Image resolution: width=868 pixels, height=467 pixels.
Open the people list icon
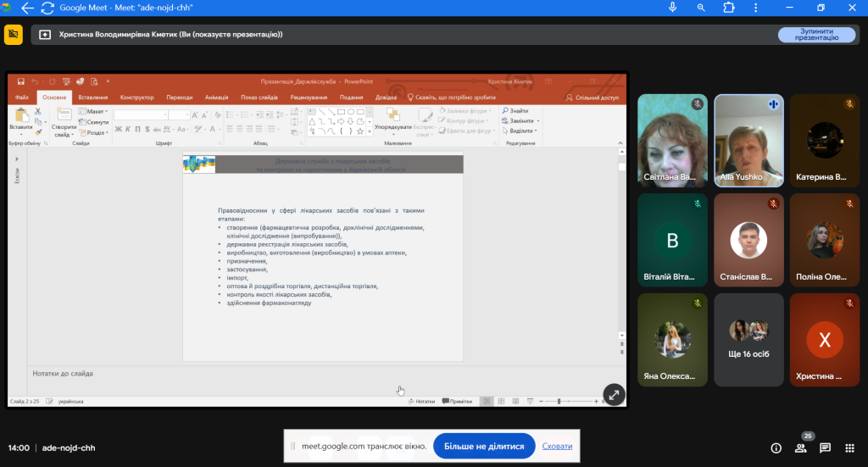click(800, 448)
